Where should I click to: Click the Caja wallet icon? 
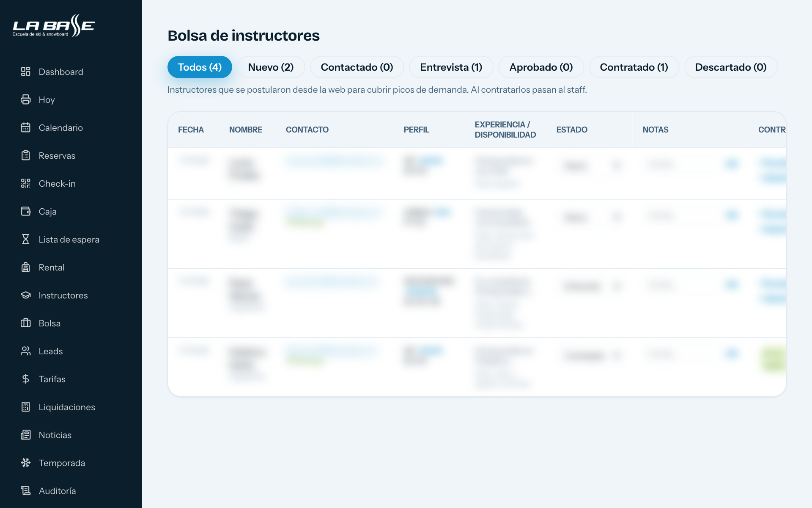26,211
